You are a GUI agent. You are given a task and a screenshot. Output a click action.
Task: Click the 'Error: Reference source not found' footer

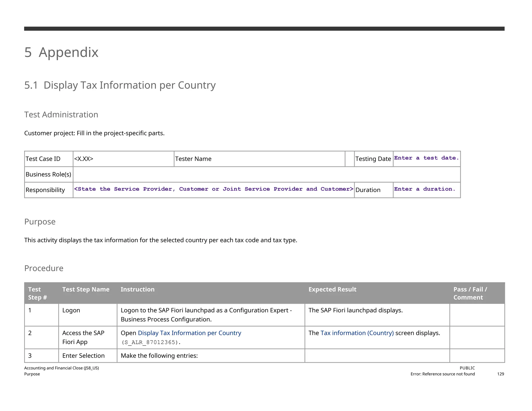tap(443, 374)
